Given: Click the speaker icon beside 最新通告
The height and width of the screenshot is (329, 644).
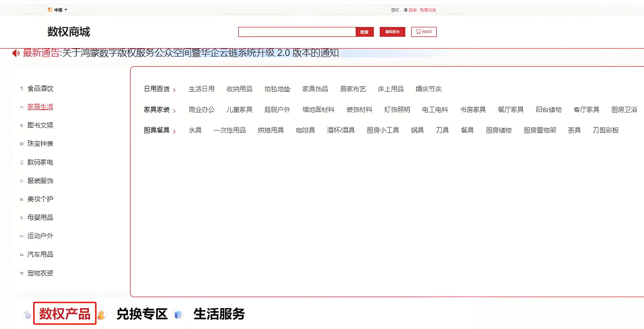Looking at the screenshot, I should [x=16, y=53].
